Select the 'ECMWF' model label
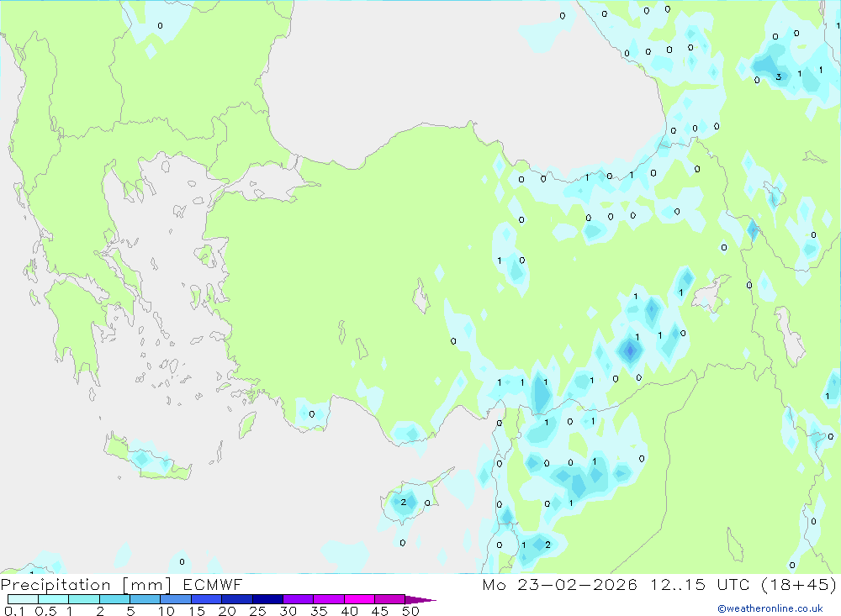841x616 pixels. [x=213, y=585]
